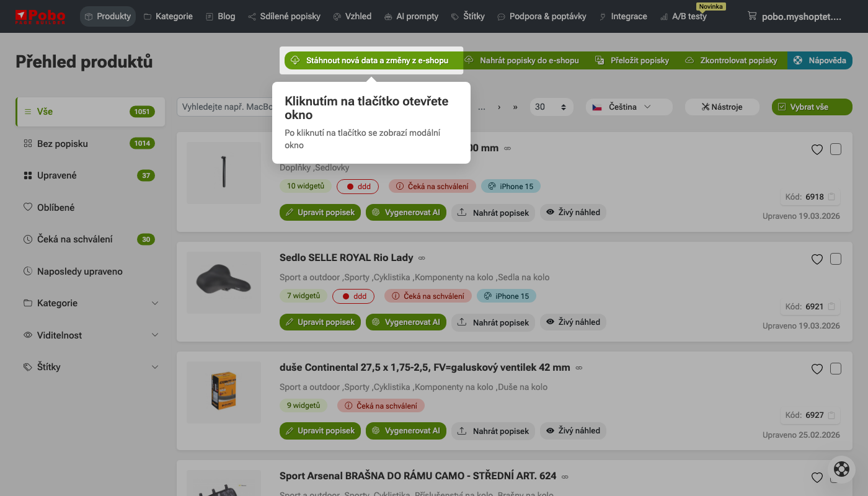
Task: Click Živý náhled for duše Continental
Action: 573,430
